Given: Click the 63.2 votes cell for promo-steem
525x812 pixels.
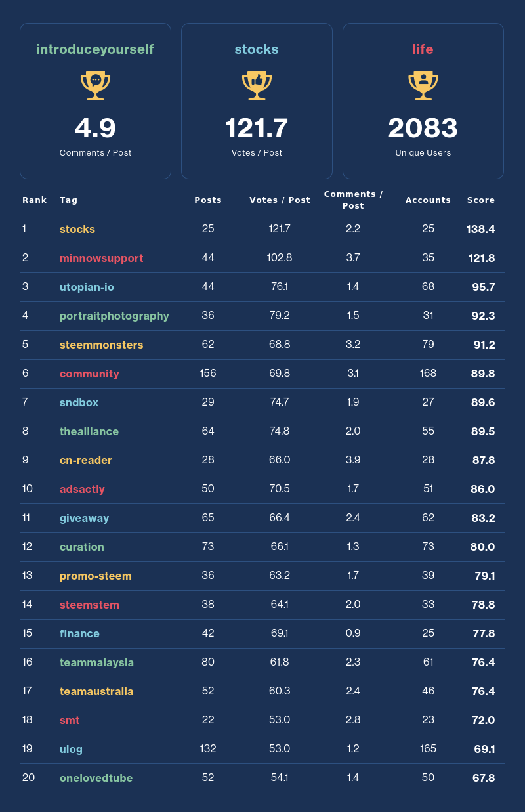Looking at the screenshot, I should pos(280,575).
